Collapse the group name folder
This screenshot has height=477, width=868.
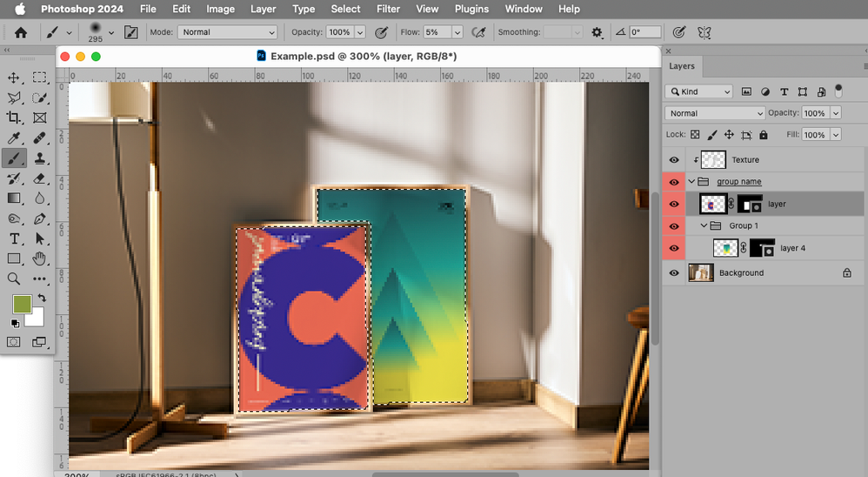[x=691, y=182]
